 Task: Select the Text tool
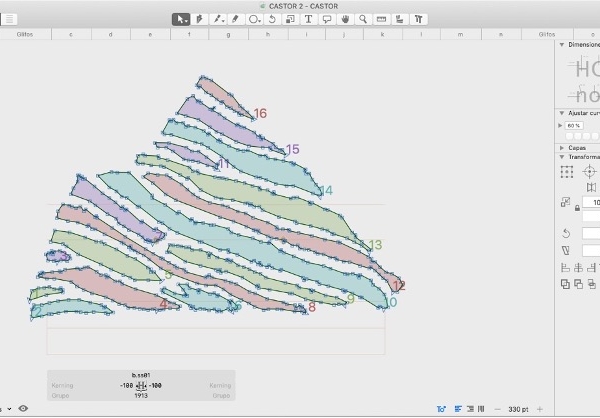(308, 18)
